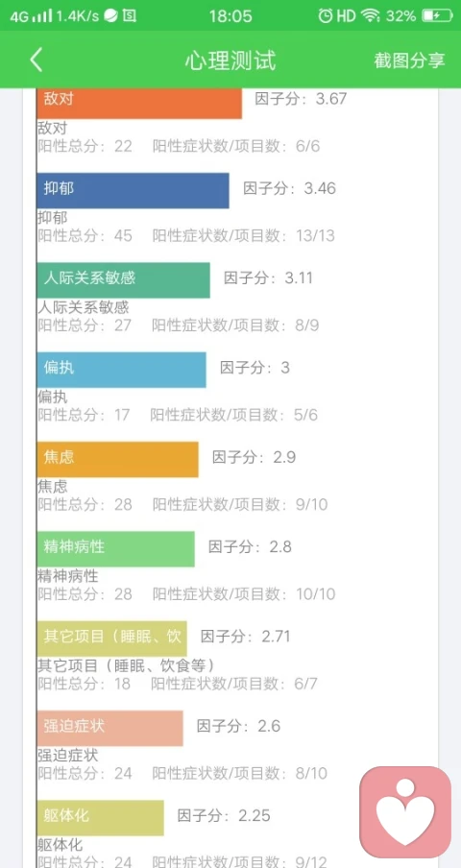
Task: Select the light blue 偏执 bar
Action: coord(121,370)
